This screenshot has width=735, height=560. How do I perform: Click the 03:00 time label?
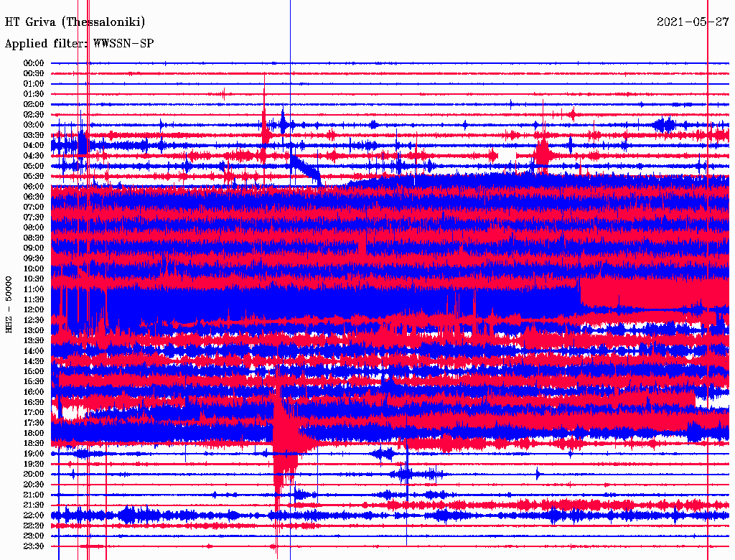(34, 125)
